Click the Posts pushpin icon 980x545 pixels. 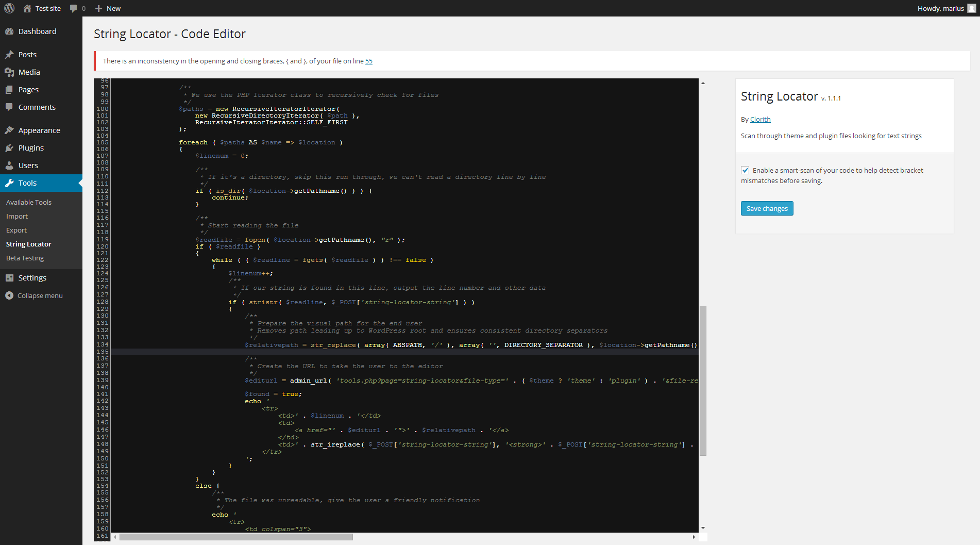click(9, 55)
